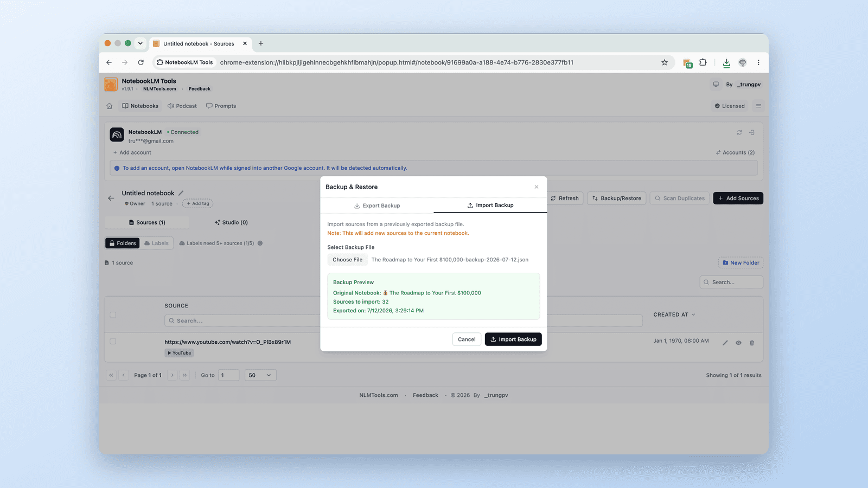Click the NotebookLM Tools orange logo
This screenshot has height=488, width=868.
111,85
